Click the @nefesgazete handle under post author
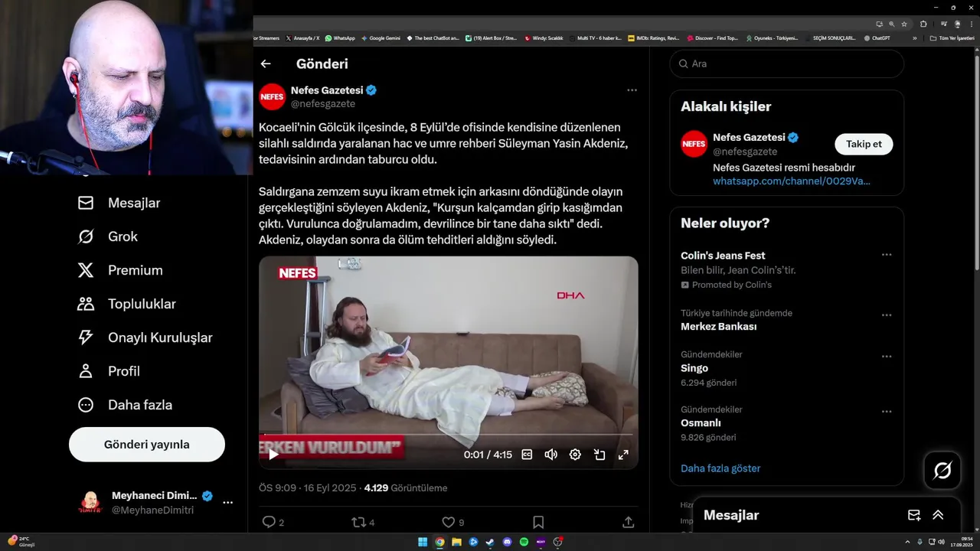Viewport: 980px width, 551px height. pyautogui.click(x=322, y=103)
